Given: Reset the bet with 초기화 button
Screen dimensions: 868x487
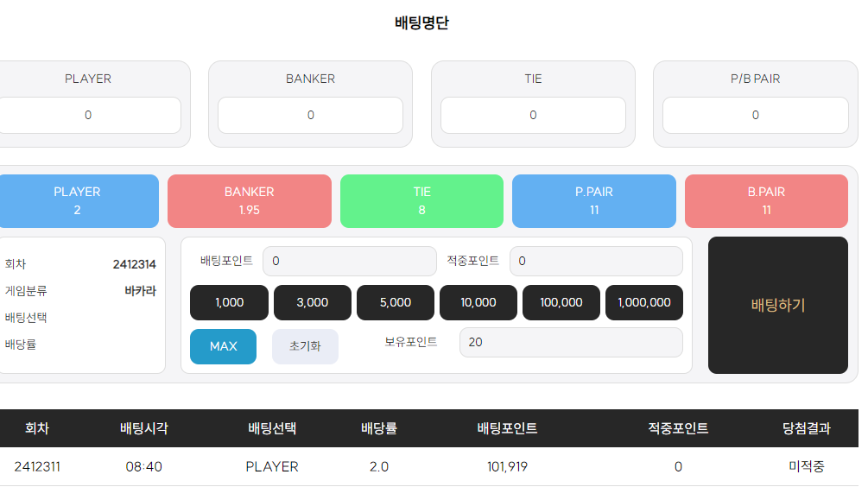Looking at the screenshot, I should (x=305, y=346).
